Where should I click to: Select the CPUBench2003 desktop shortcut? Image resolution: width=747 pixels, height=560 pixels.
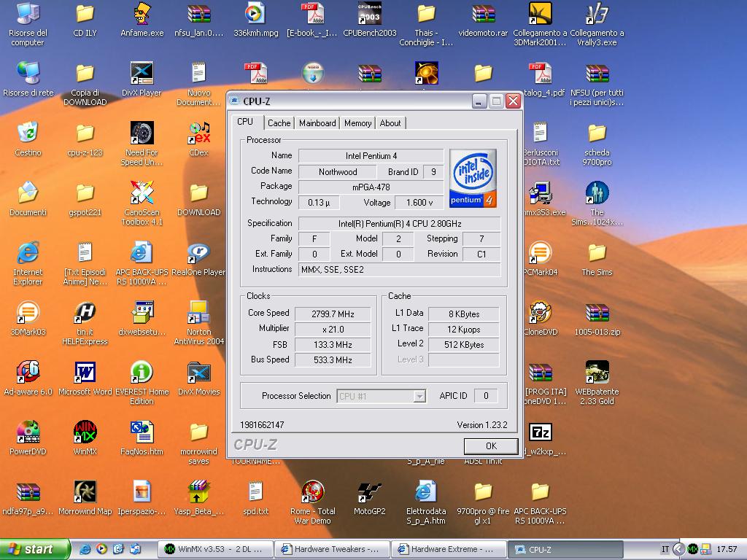click(370, 19)
